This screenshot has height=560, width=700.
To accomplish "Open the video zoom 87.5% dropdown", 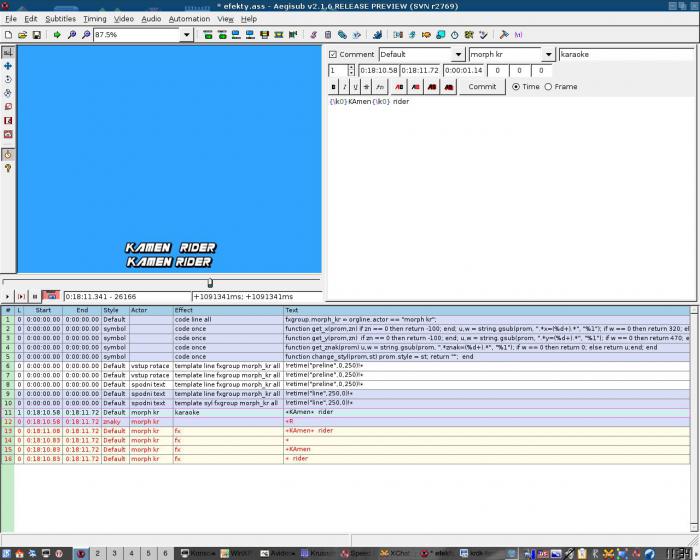I will (187, 34).
